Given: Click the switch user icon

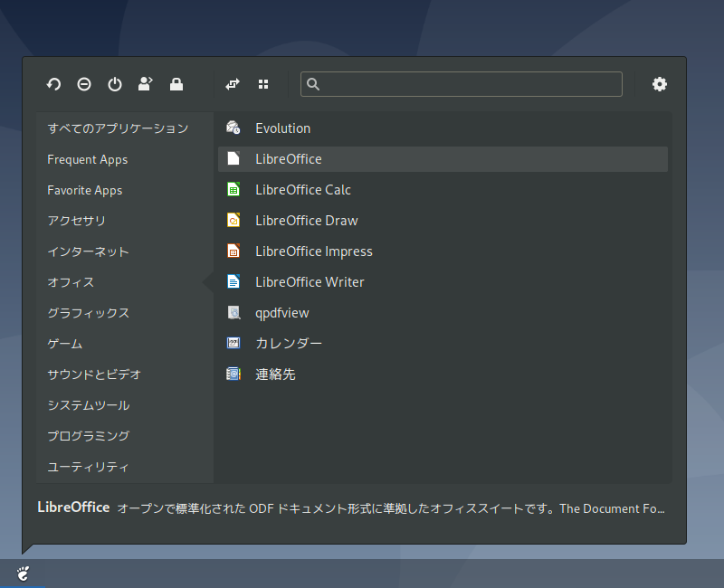Looking at the screenshot, I should tap(146, 84).
